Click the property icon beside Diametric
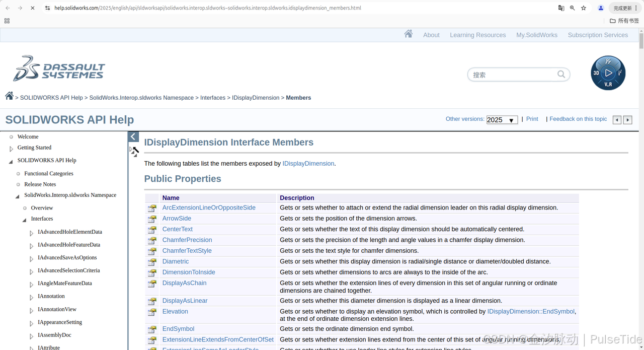Screen dimensions: 644x350 [152, 262]
